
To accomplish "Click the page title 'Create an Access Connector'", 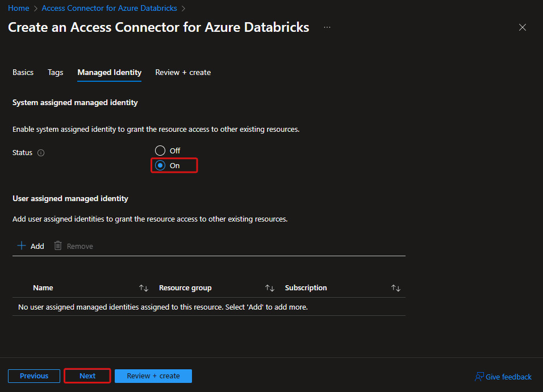I will pyautogui.click(x=158, y=27).
